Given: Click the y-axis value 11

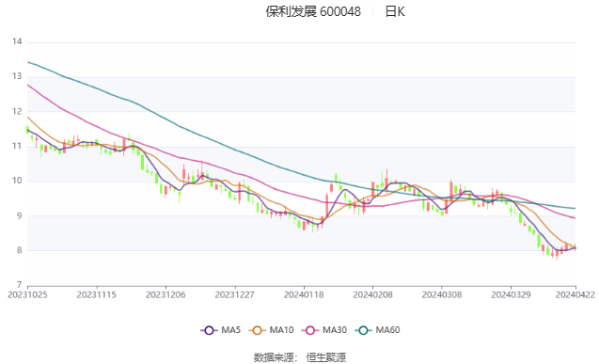Looking at the screenshot, I should click(x=17, y=146).
